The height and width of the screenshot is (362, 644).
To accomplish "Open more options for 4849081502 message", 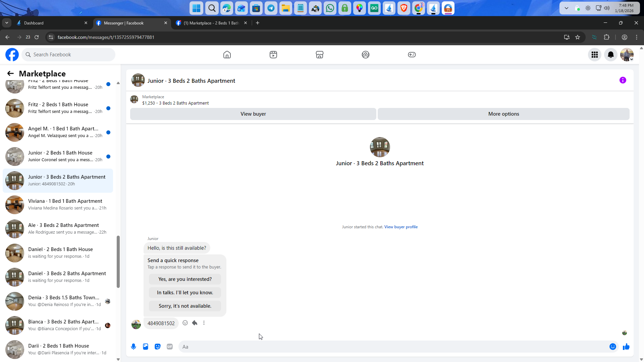I will pyautogui.click(x=204, y=323).
